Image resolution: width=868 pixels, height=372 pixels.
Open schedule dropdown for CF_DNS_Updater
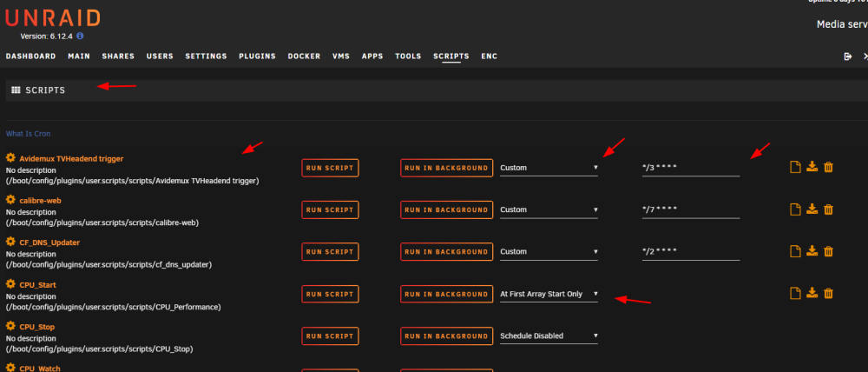coord(549,252)
